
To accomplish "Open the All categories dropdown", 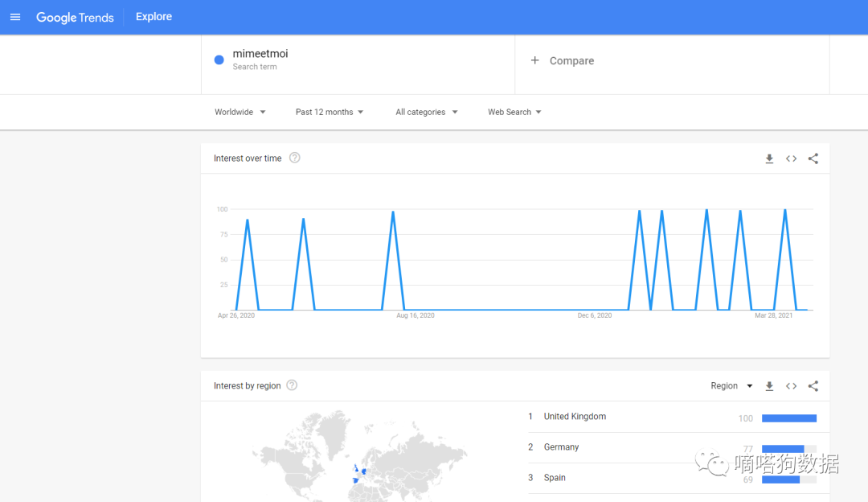I will (426, 112).
